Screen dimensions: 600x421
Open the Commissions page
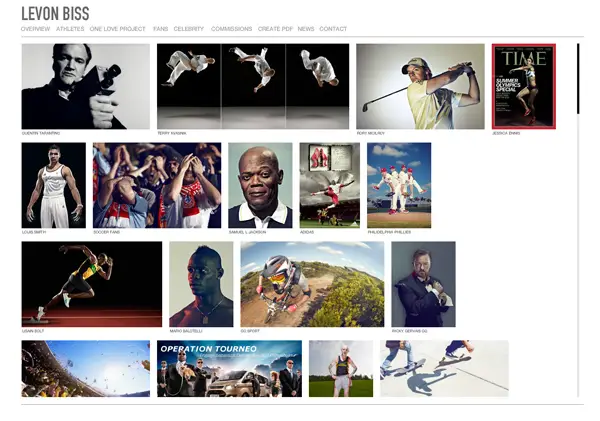pyautogui.click(x=231, y=29)
